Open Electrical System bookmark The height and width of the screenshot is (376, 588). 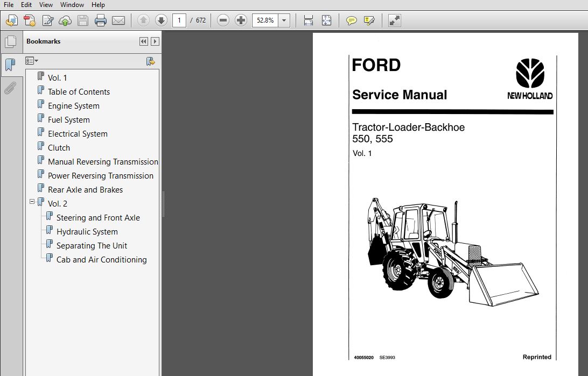(x=78, y=134)
